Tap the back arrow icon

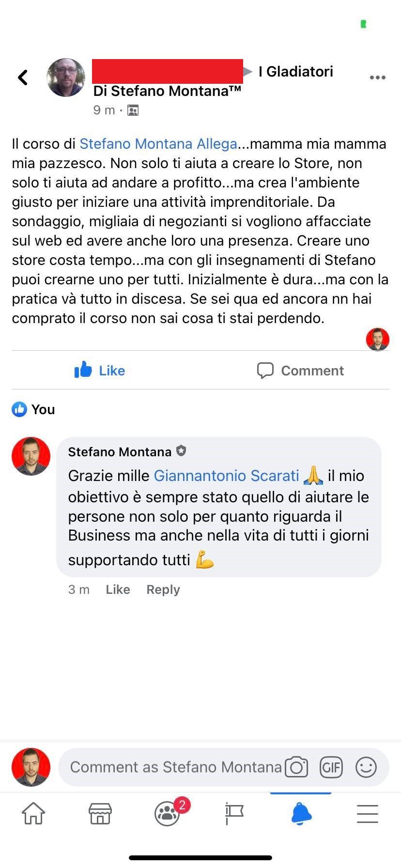coord(23,77)
